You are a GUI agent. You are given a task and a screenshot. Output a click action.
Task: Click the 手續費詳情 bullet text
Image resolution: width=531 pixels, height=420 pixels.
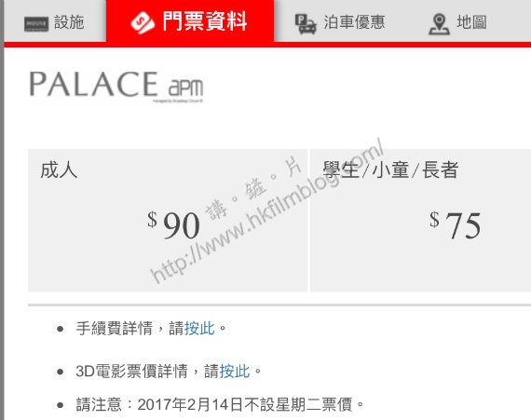(x=115, y=329)
